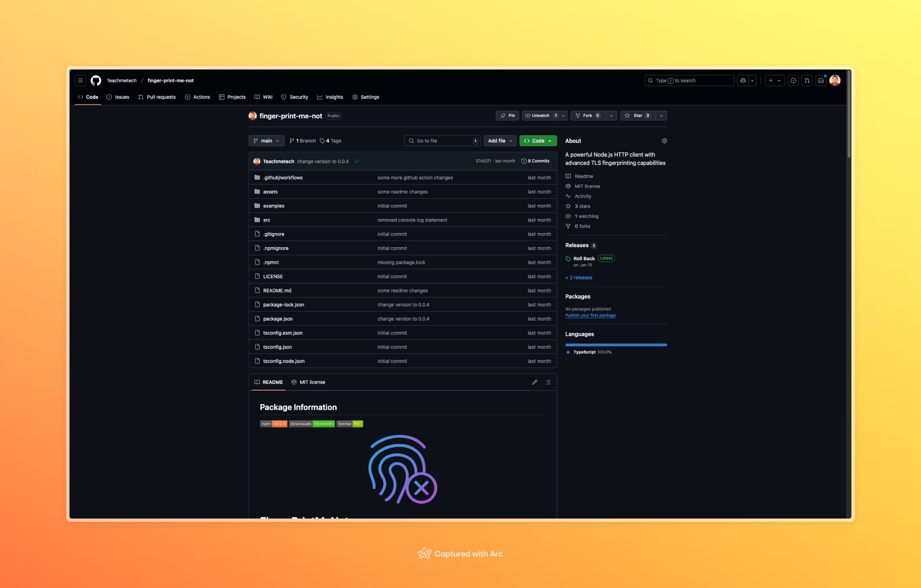Open the README outline list icon
Image resolution: width=921 pixels, height=588 pixels.
tap(548, 382)
